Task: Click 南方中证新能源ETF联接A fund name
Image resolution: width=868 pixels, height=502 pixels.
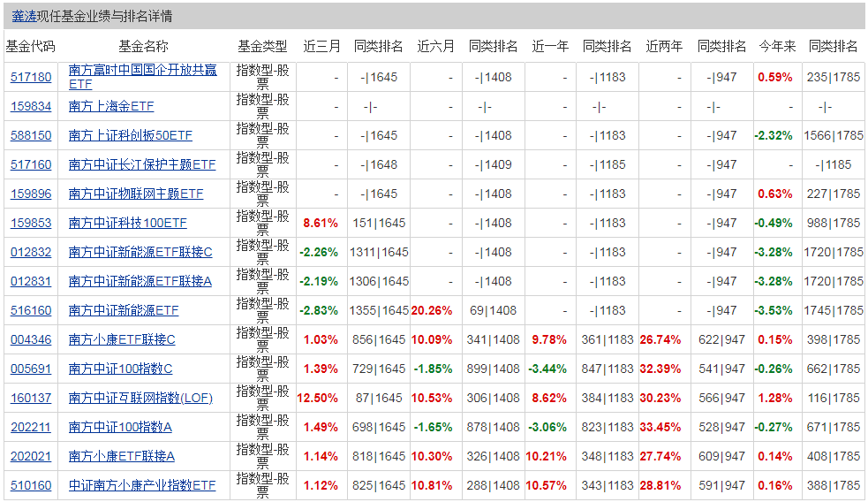Action: (140, 281)
